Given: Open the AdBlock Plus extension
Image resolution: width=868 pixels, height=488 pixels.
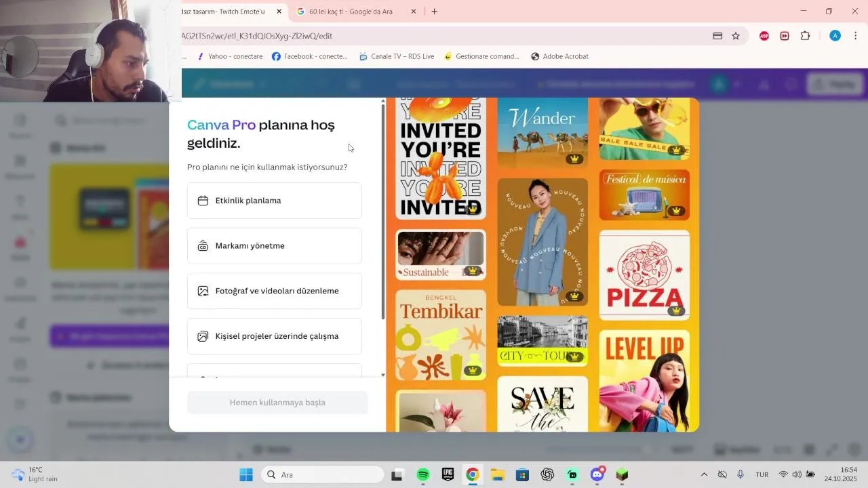Looking at the screenshot, I should (x=764, y=36).
